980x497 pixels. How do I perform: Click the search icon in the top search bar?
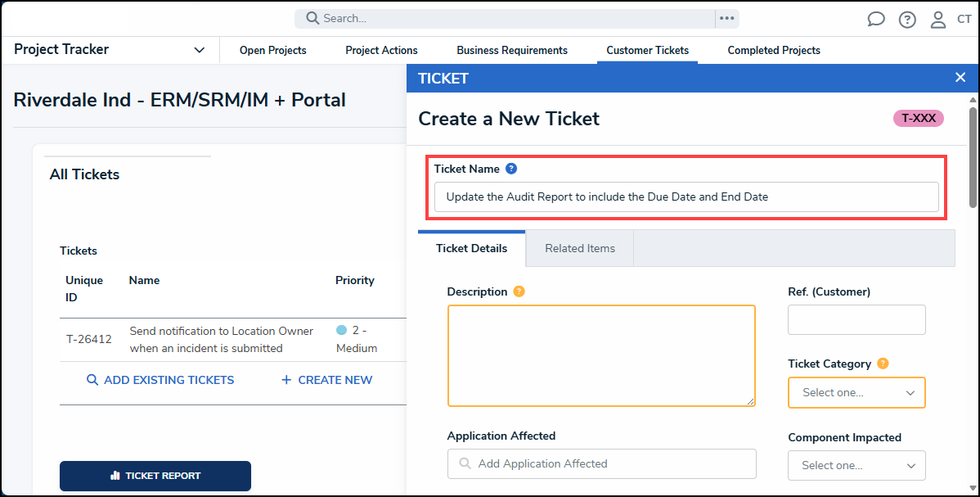tap(311, 17)
